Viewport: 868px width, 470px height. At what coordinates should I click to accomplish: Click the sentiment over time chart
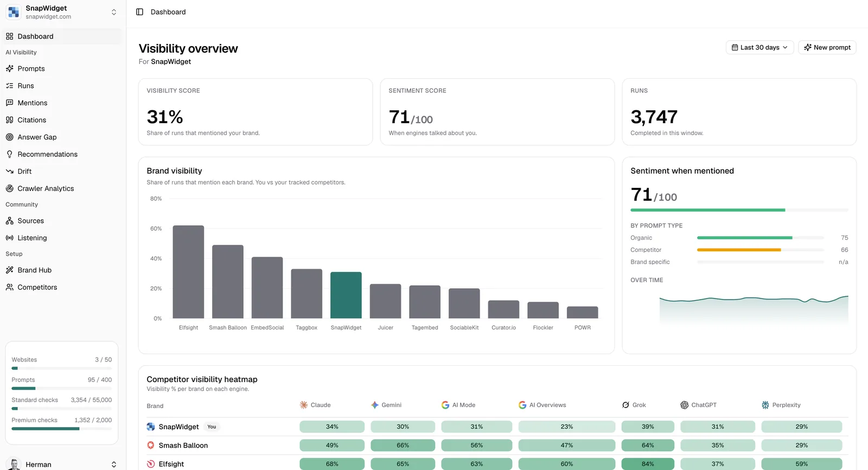click(754, 309)
